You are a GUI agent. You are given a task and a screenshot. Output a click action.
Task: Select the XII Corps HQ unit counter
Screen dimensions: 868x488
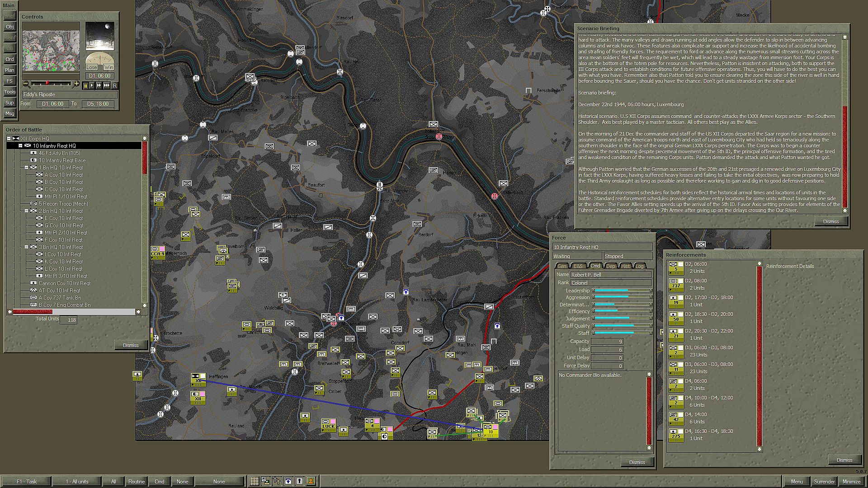click(x=198, y=379)
